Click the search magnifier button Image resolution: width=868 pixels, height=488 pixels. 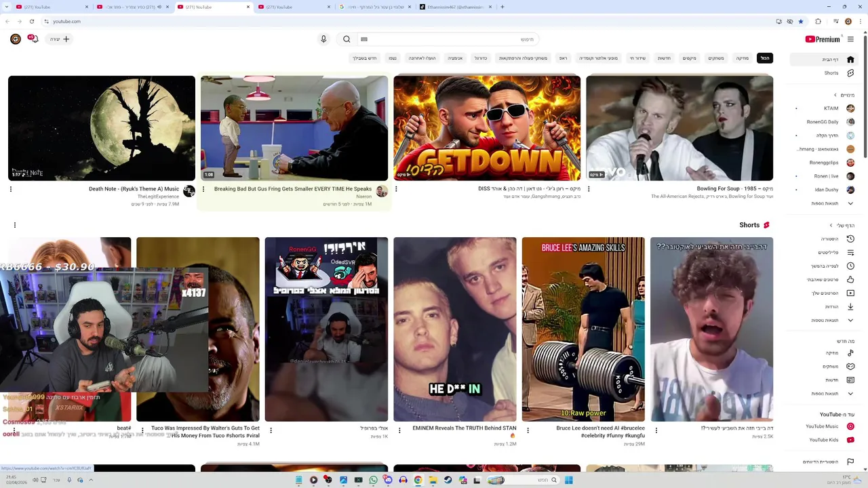coord(347,39)
